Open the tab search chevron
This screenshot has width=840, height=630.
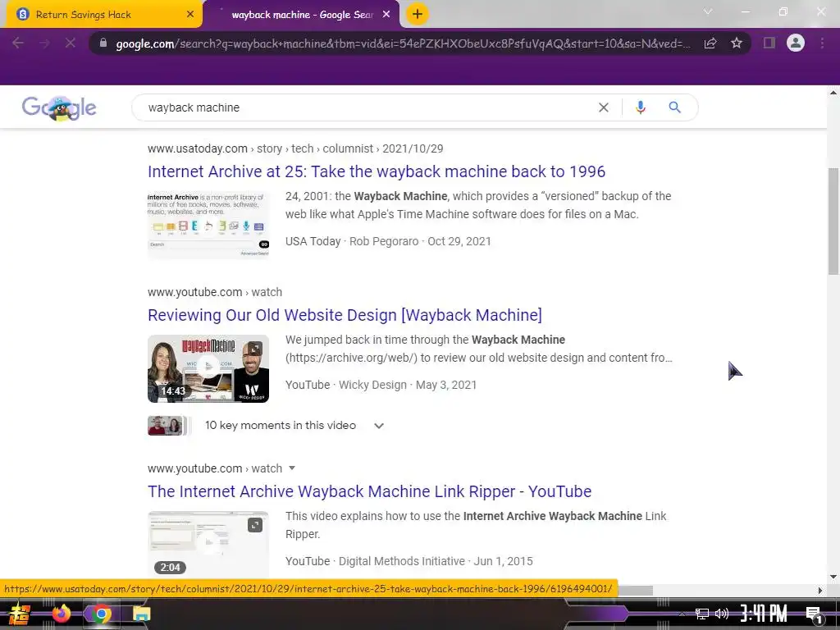708,11
